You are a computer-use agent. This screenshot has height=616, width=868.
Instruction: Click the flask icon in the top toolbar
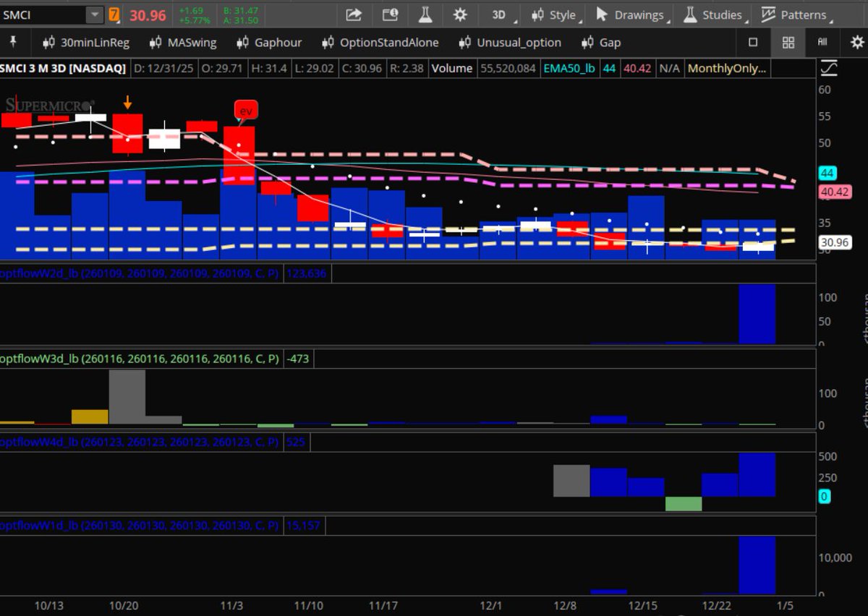click(x=425, y=14)
